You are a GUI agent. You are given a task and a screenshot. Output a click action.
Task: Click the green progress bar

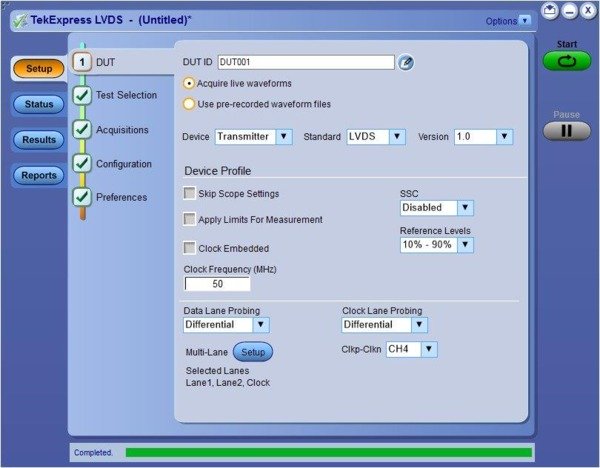tap(329, 453)
